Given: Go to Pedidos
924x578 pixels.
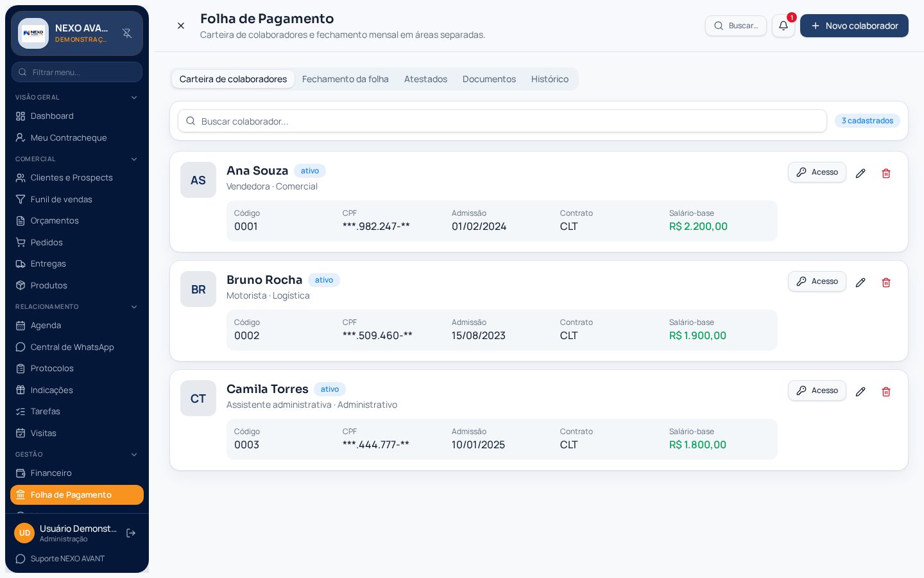Looking at the screenshot, I should point(77,242).
